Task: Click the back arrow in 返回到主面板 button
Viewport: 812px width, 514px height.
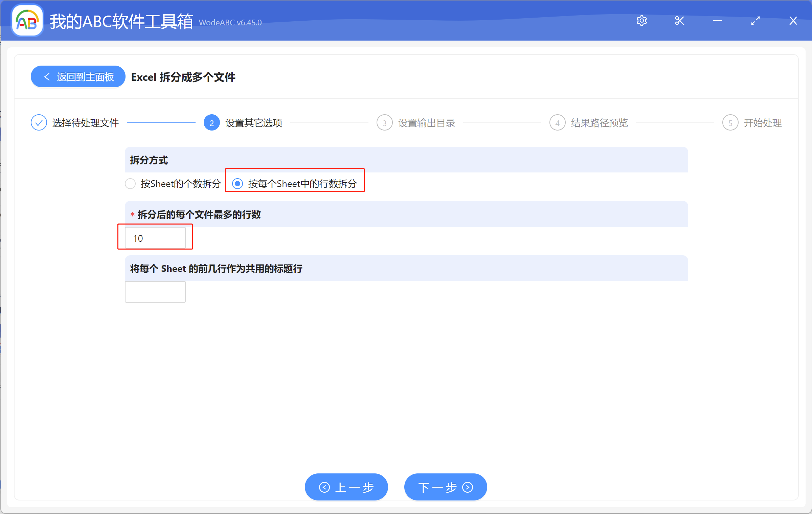Action: pos(47,76)
